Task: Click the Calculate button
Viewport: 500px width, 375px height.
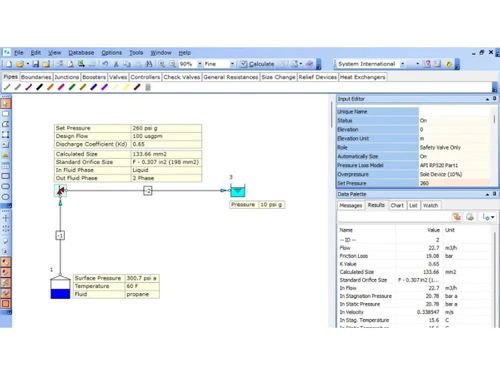Action: (x=257, y=64)
